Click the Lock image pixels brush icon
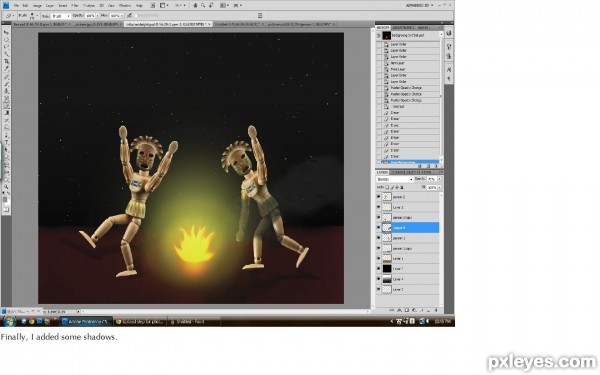Image resolution: width=600 pixels, height=375 pixels. click(x=392, y=188)
